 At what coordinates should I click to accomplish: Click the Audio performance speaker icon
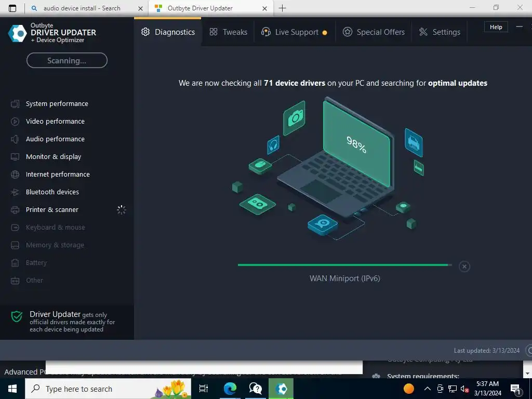tap(15, 139)
